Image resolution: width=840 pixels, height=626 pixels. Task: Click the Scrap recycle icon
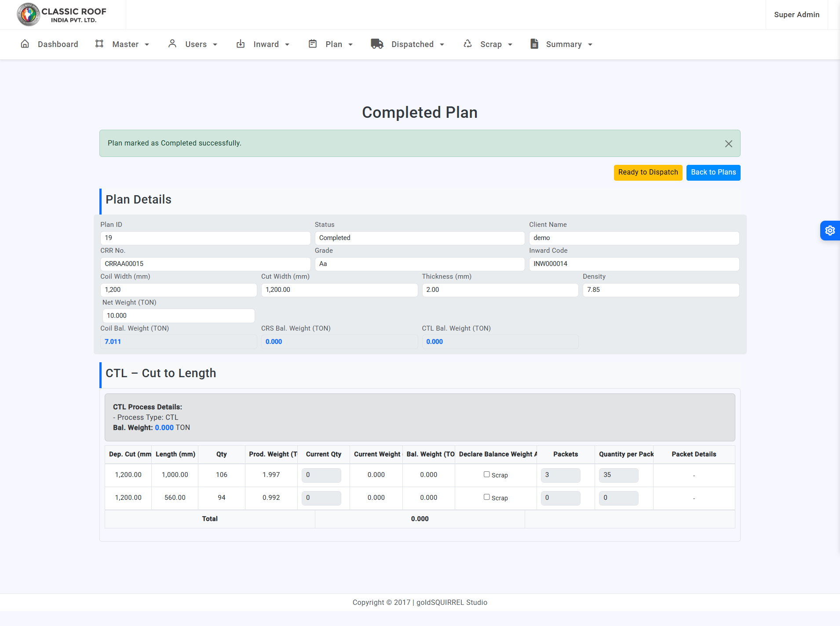pos(467,44)
